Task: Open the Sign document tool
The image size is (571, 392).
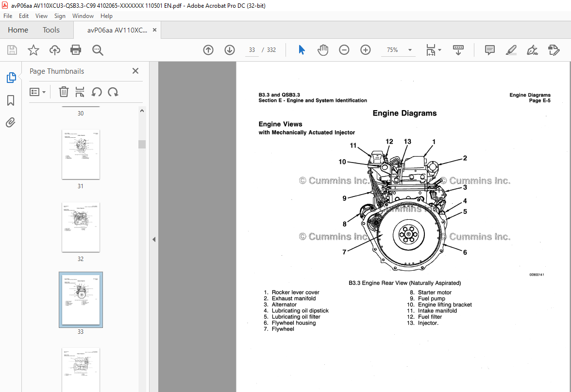Action: 532,50
